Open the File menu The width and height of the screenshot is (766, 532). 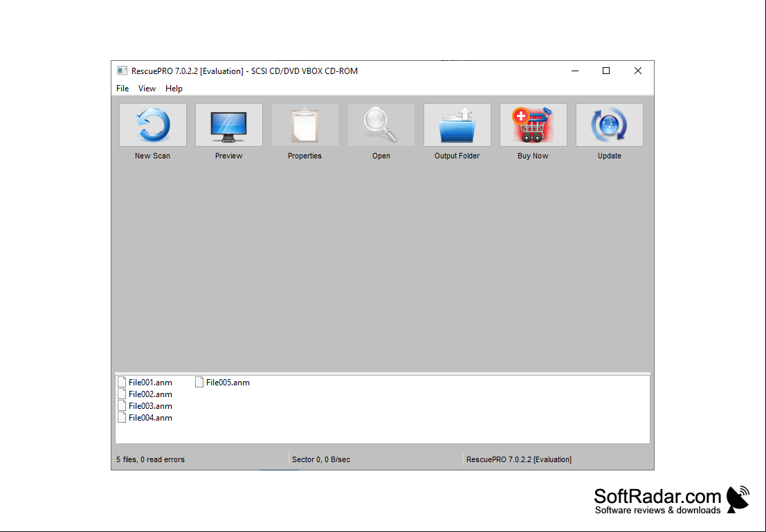pos(122,89)
